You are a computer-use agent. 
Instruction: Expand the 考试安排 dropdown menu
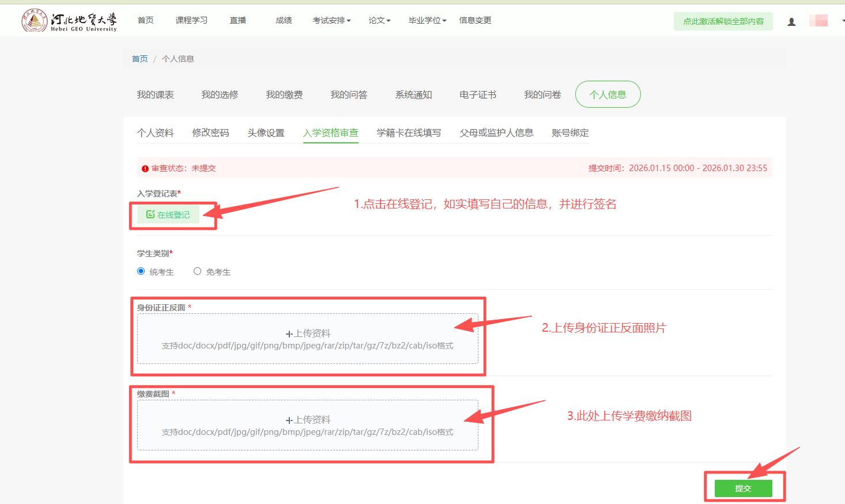pos(331,21)
